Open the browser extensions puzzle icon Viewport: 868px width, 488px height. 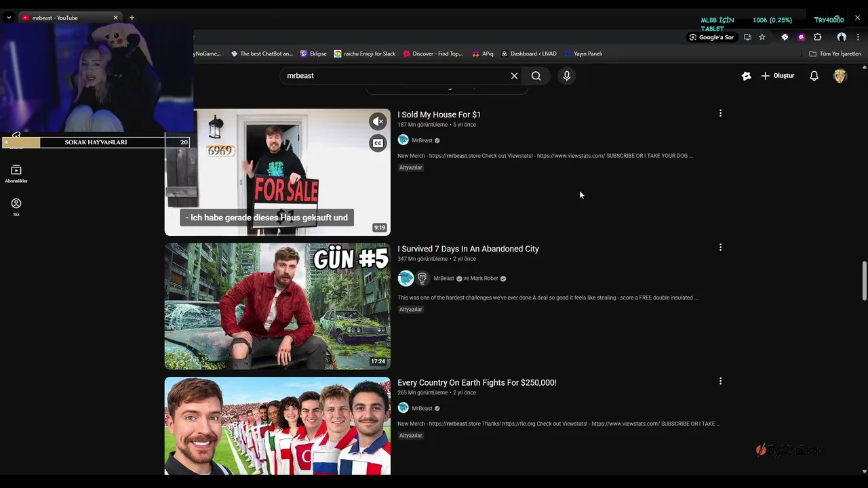pyautogui.click(x=817, y=37)
